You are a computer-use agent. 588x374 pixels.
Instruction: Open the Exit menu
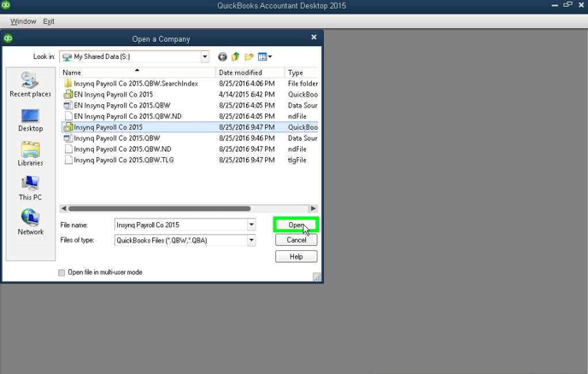coord(49,21)
